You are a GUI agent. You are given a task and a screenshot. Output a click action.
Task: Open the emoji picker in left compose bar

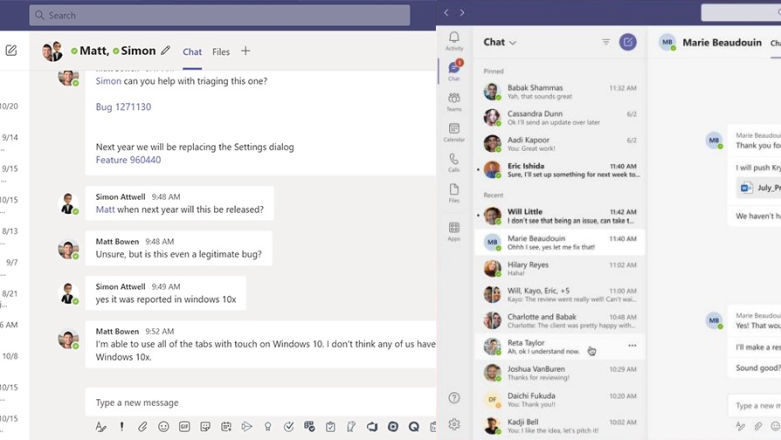163,427
